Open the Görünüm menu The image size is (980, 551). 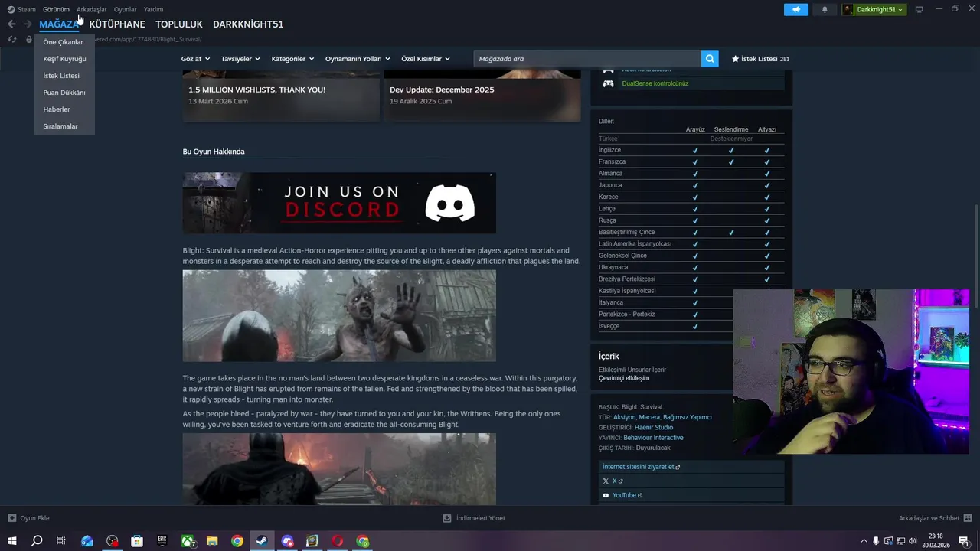[56, 9]
